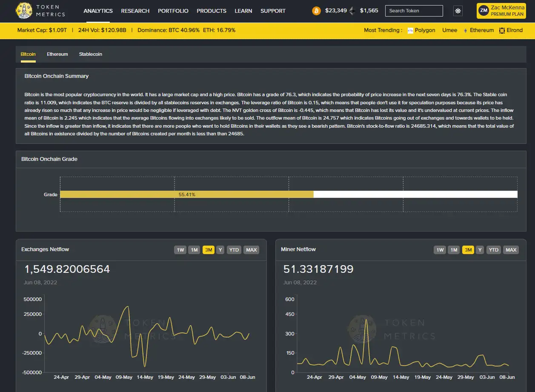
Task: Click the Elrond trending icon
Action: (x=502, y=31)
